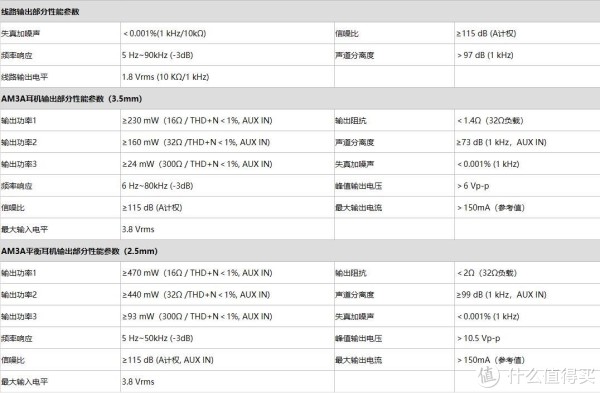The width and height of the screenshot is (600, 393).
Task: Select the AM3A平衡耳机输出部分性能参数 (2.5mm) header row
Action: coord(300,251)
